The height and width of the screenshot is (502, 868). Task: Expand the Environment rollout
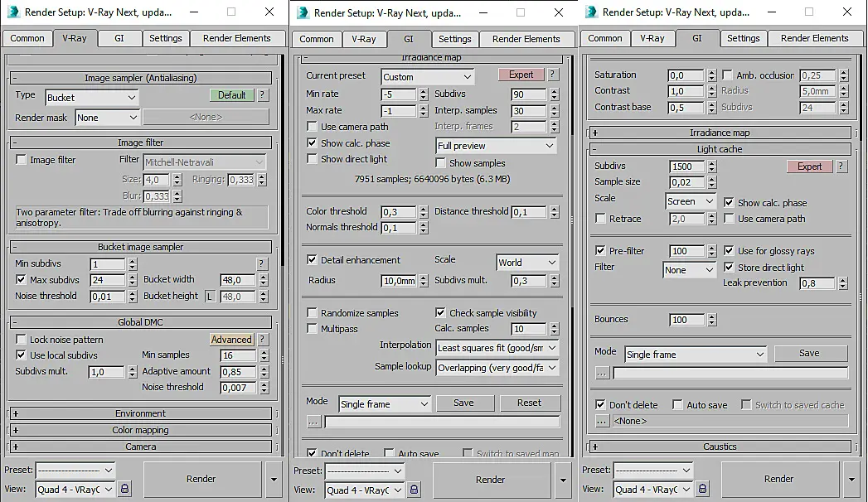pos(141,413)
